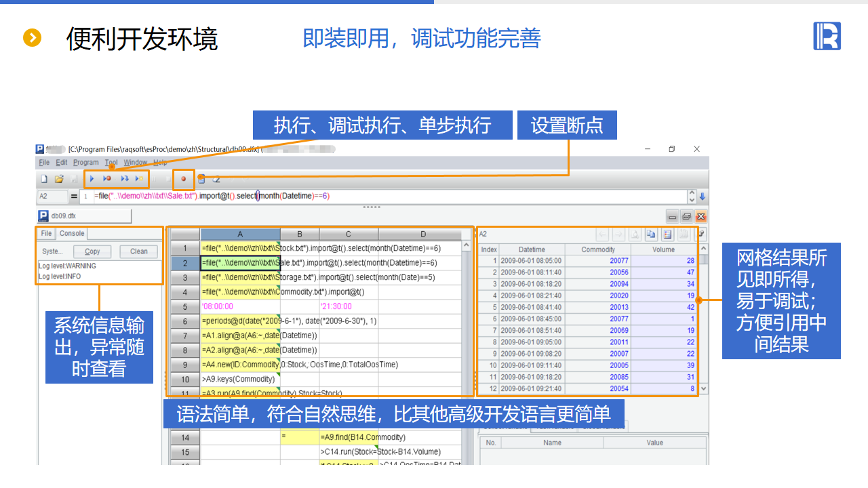Click the Run (execute) toolbar icon
Screen dimensions: 868x488
pos(92,179)
